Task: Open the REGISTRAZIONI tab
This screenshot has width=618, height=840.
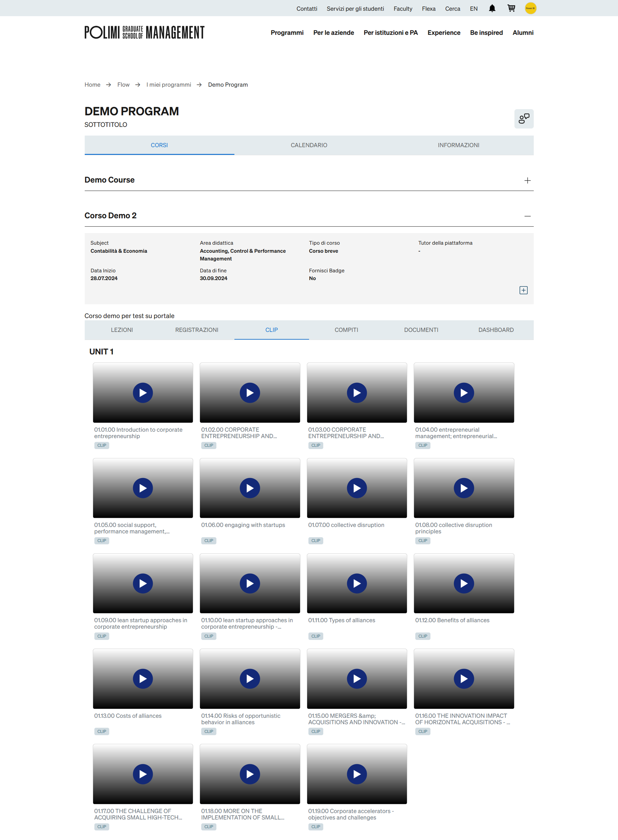Action: point(197,330)
